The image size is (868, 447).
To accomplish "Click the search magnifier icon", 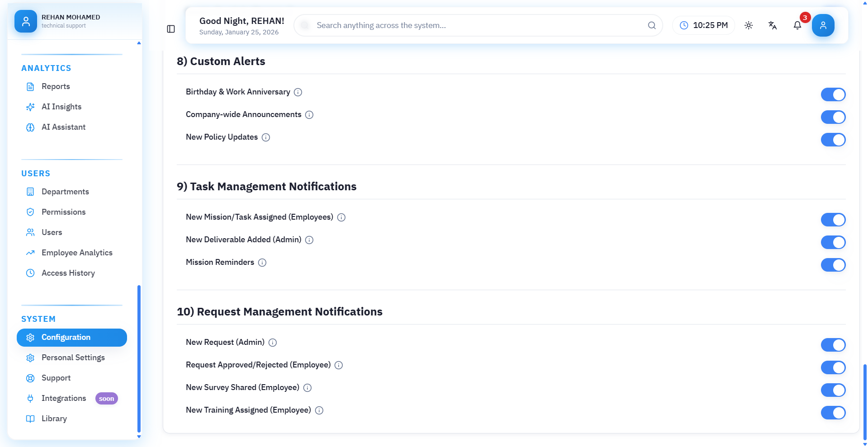I will [651, 25].
